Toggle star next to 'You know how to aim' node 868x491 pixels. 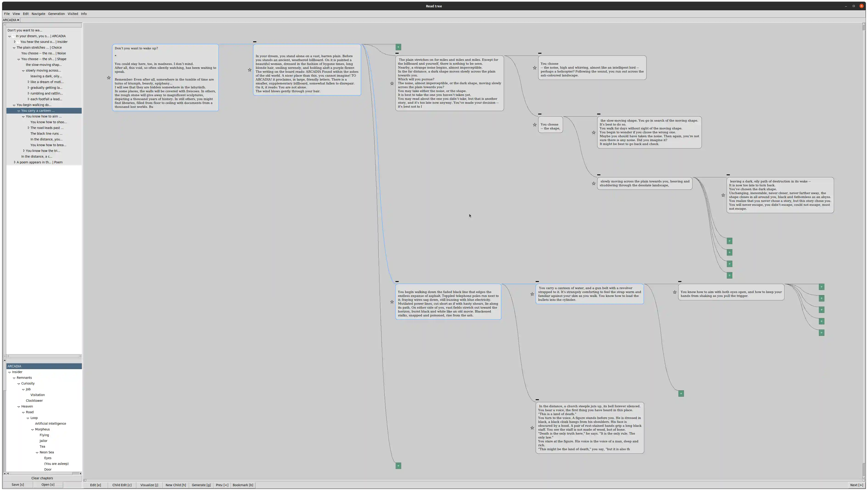pos(675,292)
